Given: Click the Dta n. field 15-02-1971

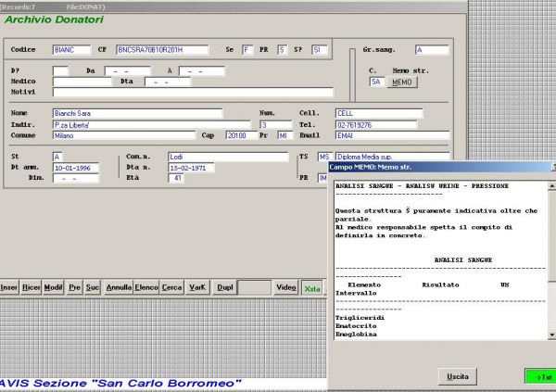Looking at the screenshot, I should (191, 168).
